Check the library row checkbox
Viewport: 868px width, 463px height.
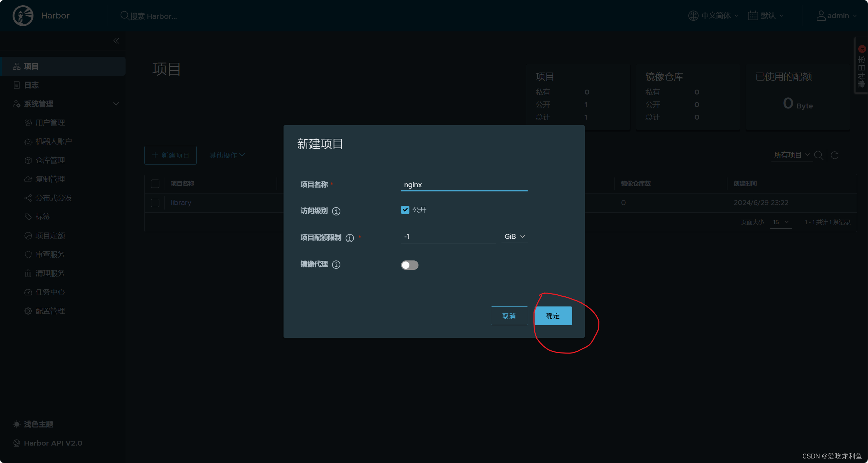point(155,203)
